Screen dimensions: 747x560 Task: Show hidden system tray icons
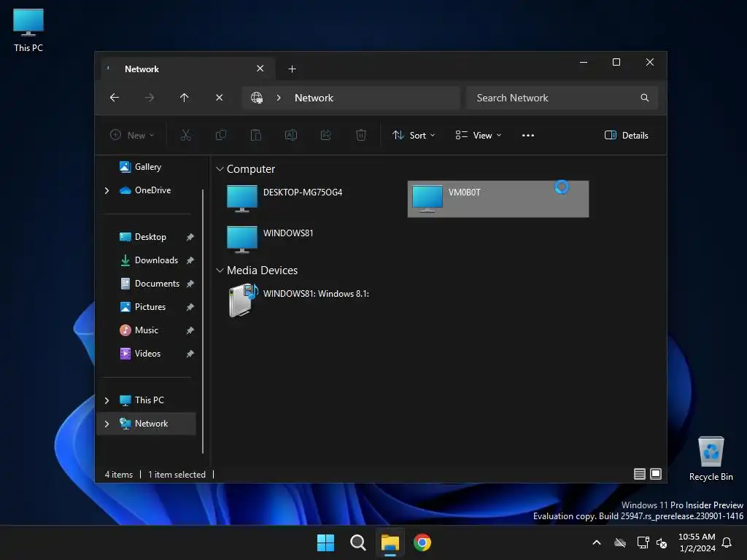tap(597, 542)
